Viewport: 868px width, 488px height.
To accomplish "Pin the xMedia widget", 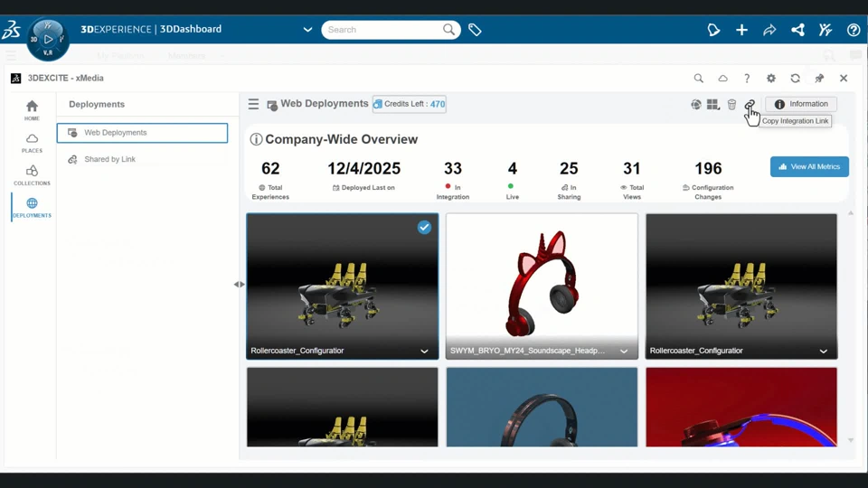I will tap(819, 79).
